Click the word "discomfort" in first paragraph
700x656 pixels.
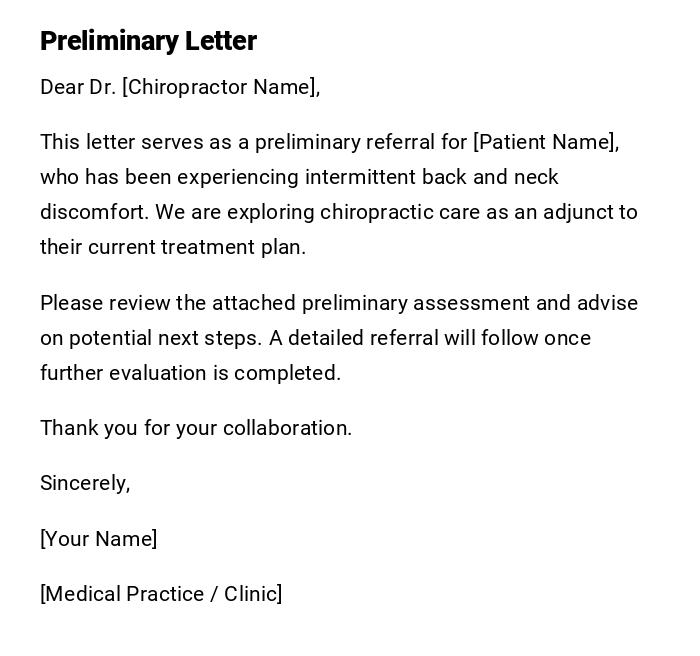[92, 212]
